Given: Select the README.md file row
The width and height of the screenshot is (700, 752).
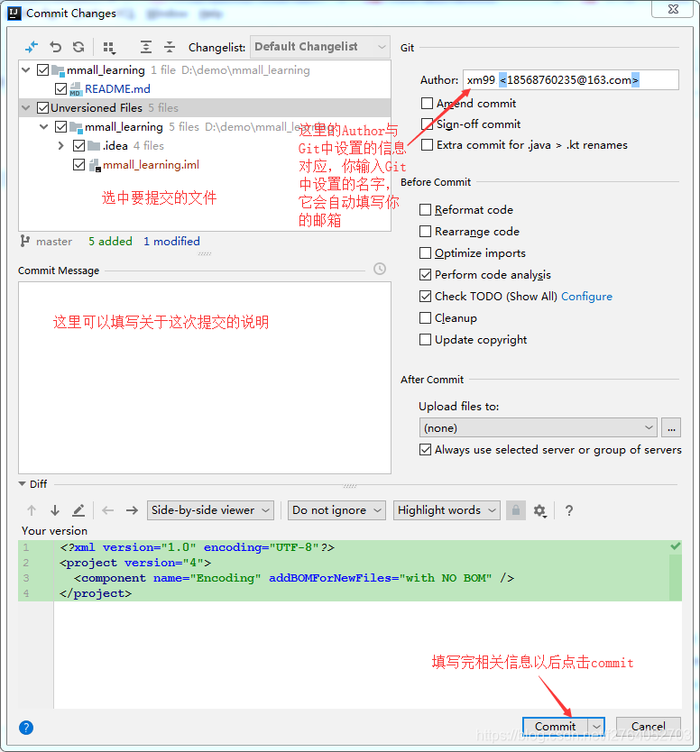Looking at the screenshot, I should (x=205, y=88).
